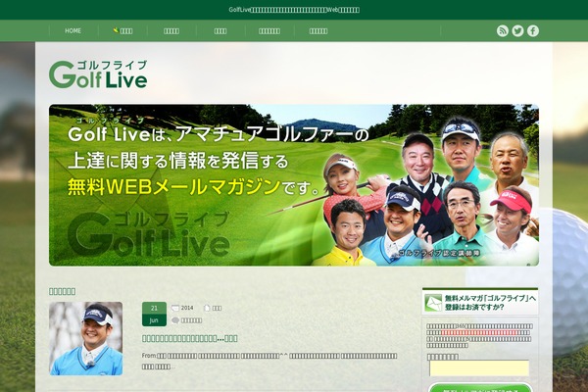Click the Golf Live logo
Image resolution: width=588 pixels, height=392 pixels.
(98, 74)
